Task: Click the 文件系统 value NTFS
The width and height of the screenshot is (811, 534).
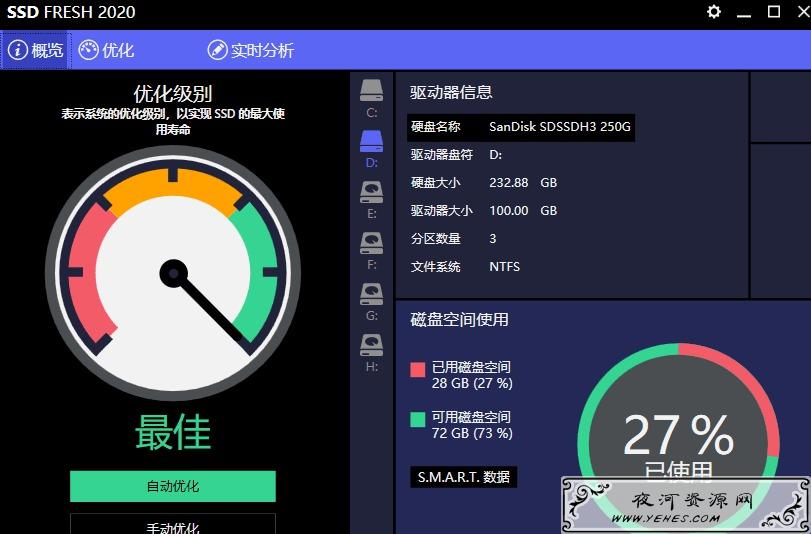Action: 504,266
